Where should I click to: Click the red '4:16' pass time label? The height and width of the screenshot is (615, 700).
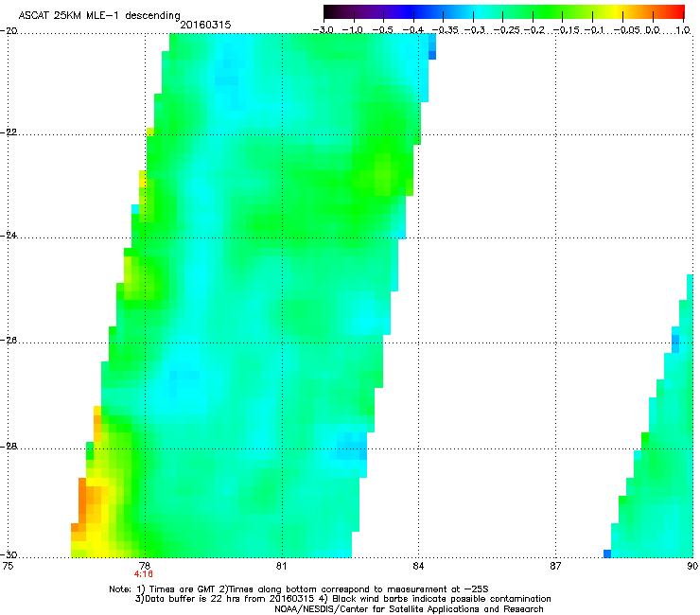click(143, 574)
